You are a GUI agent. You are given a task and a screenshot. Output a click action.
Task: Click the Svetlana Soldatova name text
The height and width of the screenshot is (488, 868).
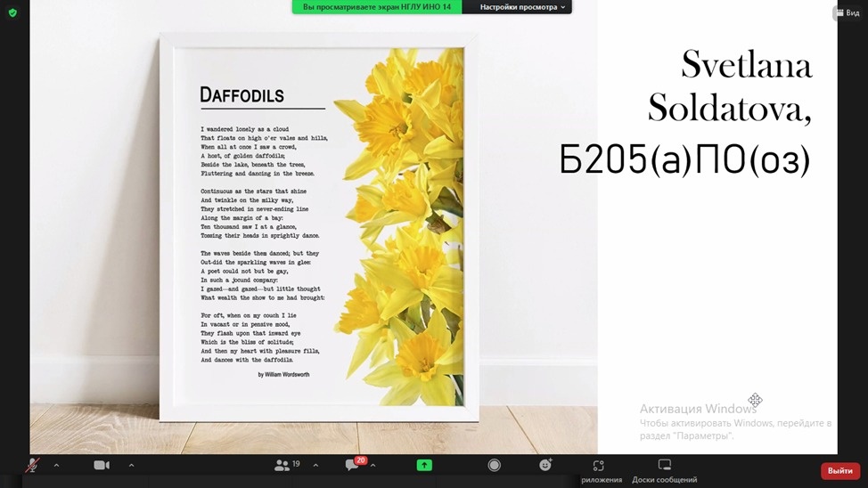(x=730, y=85)
